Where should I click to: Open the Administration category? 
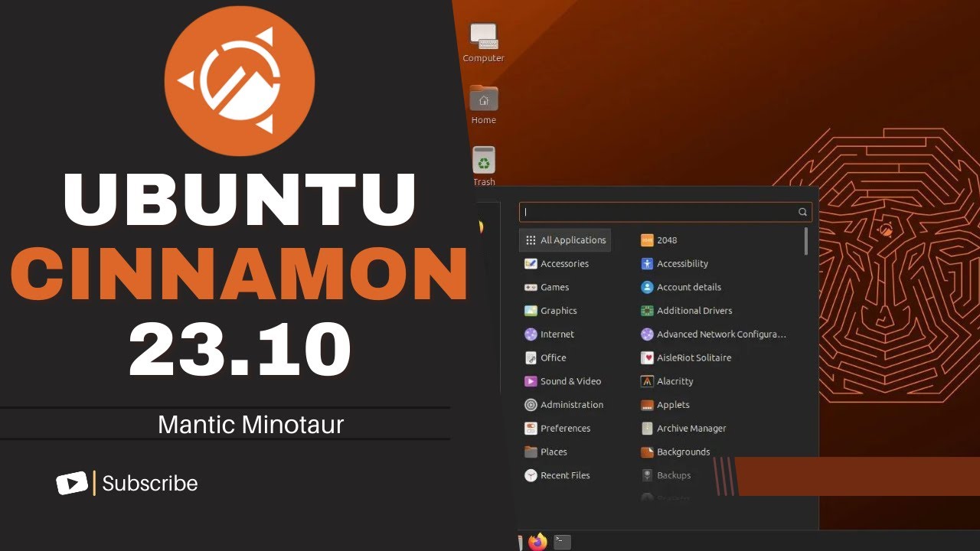[565, 405]
